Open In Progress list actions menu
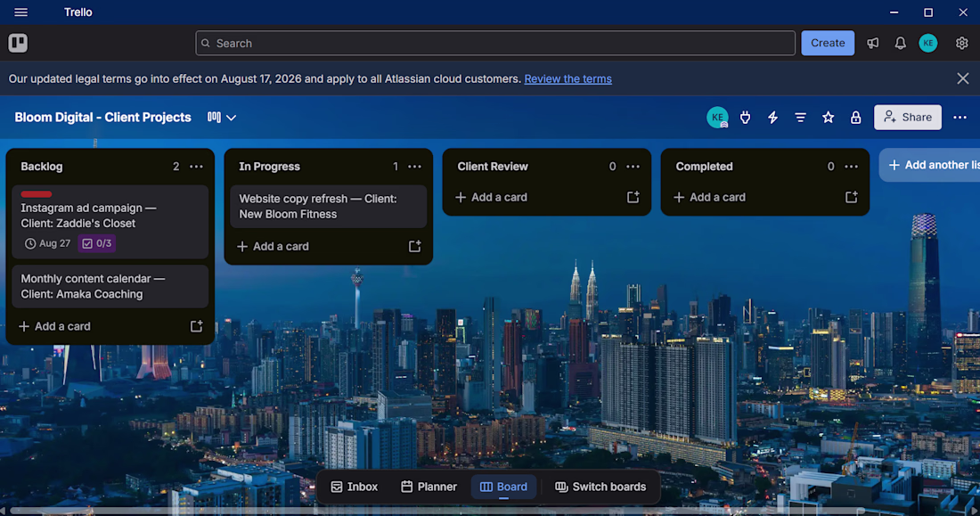Screen dimensions: 980x516 tap(414, 167)
